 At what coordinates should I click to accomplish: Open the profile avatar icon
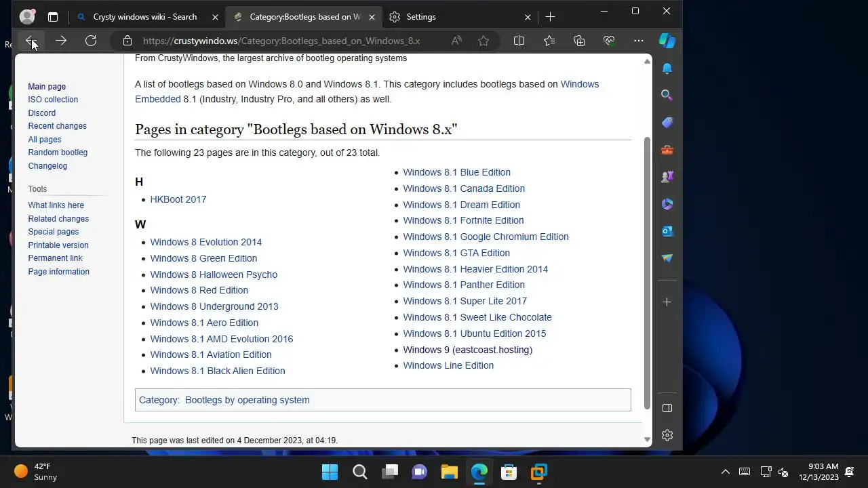click(x=27, y=16)
